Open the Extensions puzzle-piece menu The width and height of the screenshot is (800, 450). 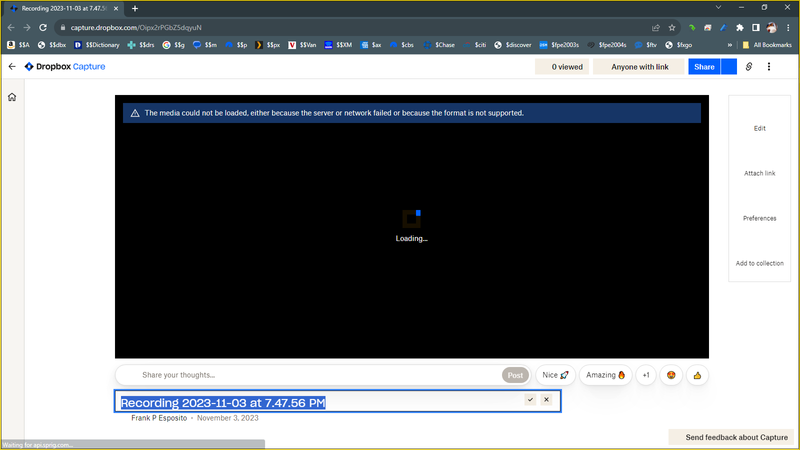coord(740,28)
